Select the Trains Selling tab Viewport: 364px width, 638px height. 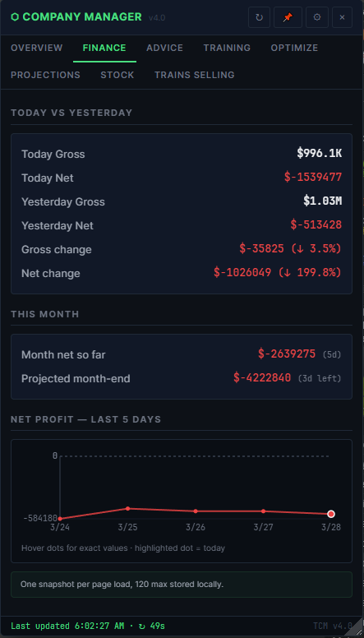tap(195, 75)
